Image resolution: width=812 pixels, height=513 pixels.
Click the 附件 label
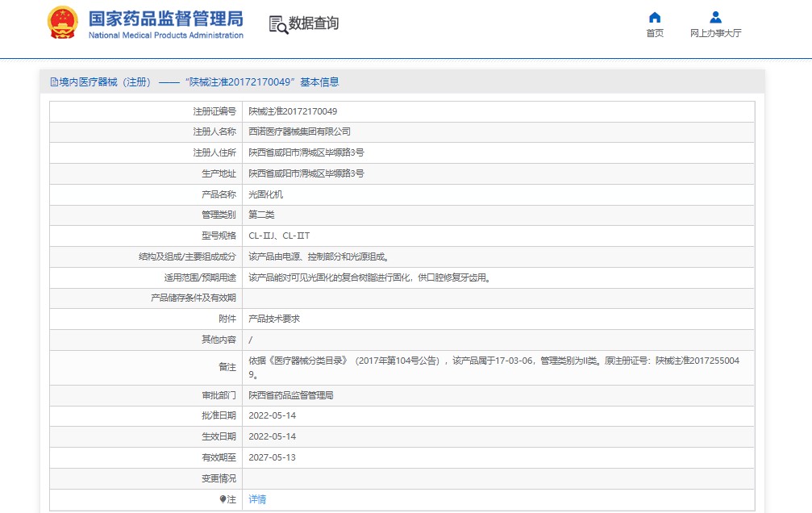click(x=227, y=319)
